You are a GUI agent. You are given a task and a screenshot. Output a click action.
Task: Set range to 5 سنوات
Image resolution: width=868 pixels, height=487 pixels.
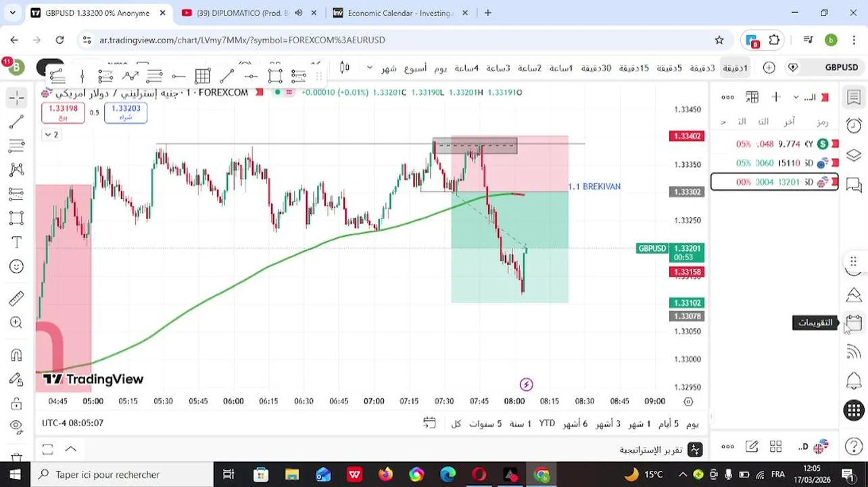point(485,423)
